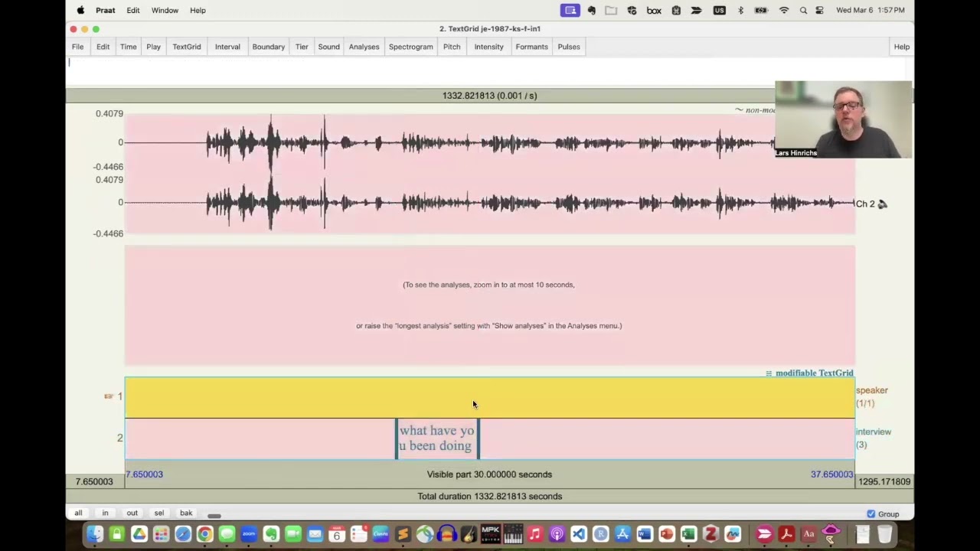The width and height of the screenshot is (980, 551).
Task: Open the Pulses menu
Action: click(x=569, y=47)
